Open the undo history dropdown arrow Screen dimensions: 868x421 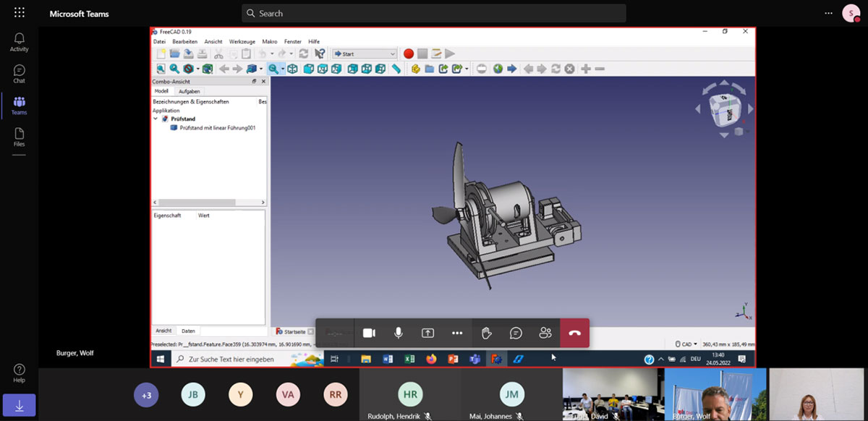click(x=271, y=54)
